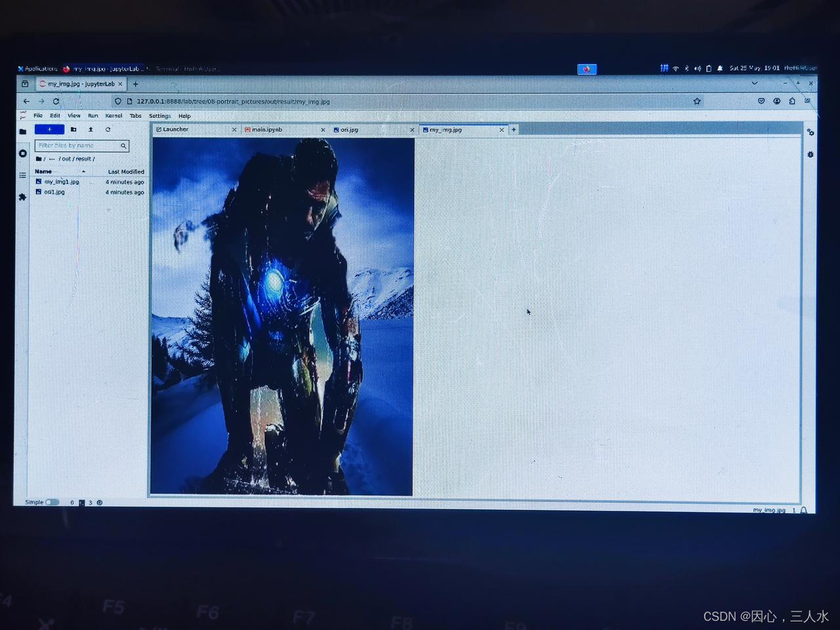Click the search magnifier in the filter field
The image size is (840, 630).
[x=123, y=146]
